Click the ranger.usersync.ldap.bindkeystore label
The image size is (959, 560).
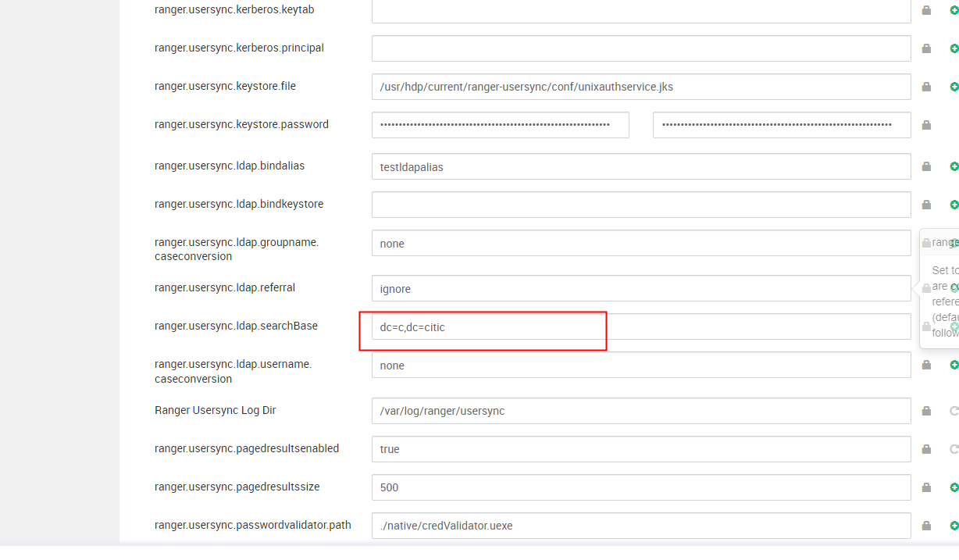239,204
